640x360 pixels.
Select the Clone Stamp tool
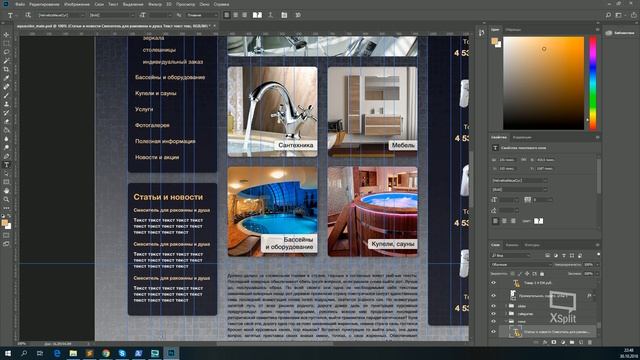(x=6, y=104)
